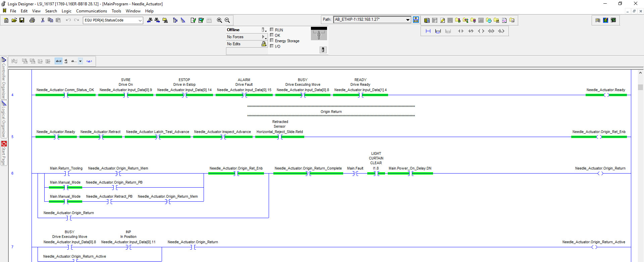Open the Edit menu
The height and width of the screenshot is (262, 644).
[x=24, y=11]
